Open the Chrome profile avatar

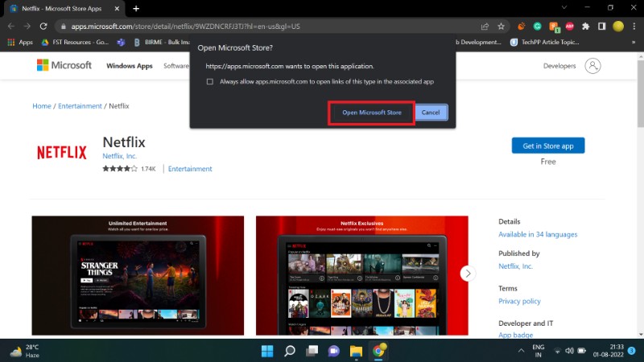coord(618,27)
